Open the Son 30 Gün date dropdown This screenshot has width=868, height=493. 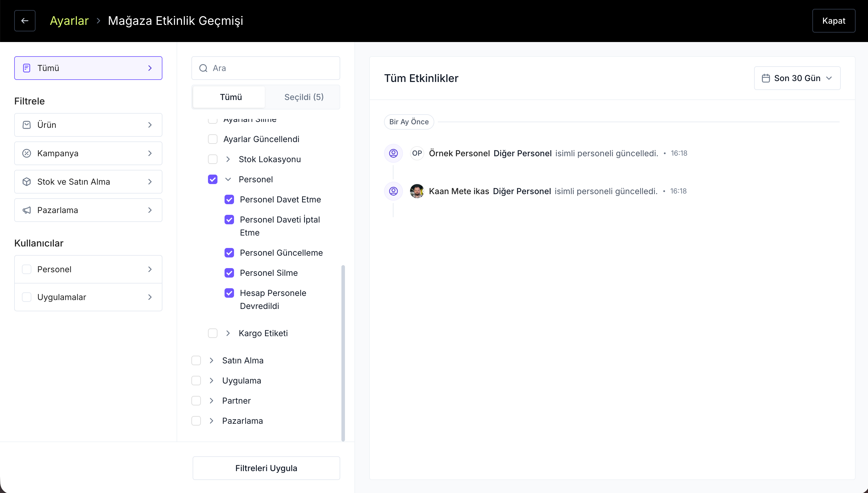click(x=797, y=78)
